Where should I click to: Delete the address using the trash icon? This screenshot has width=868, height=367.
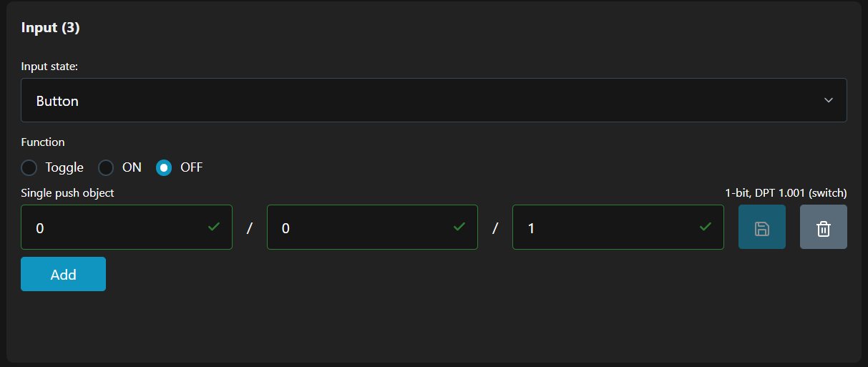click(x=823, y=227)
